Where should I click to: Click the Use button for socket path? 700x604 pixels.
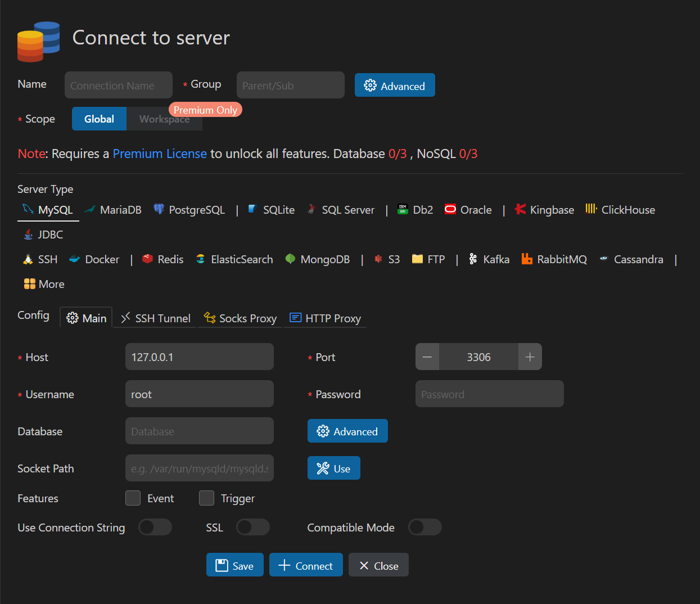pyautogui.click(x=334, y=468)
